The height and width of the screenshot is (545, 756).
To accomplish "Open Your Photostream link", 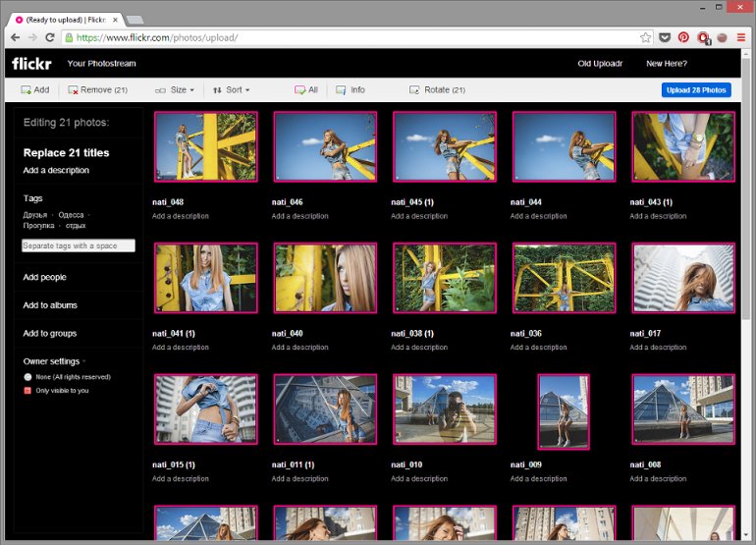I will tap(102, 64).
